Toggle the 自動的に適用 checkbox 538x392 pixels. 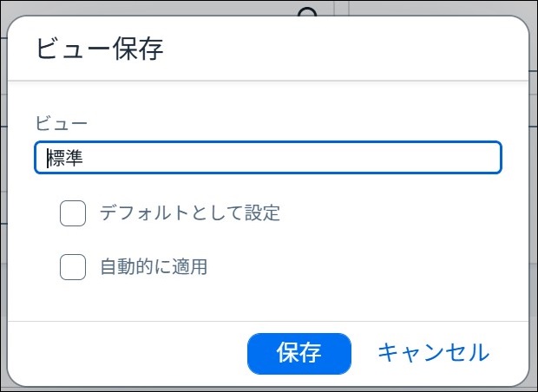pyautogui.click(x=73, y=267)
